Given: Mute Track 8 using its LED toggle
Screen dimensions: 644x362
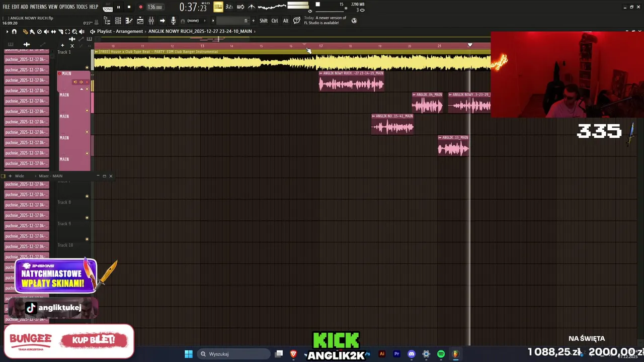Looking at the screenshot, I should coord(87,218).
